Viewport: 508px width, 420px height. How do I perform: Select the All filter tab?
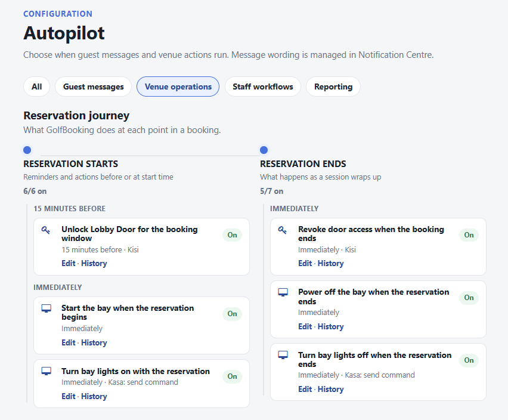(36, 87)
